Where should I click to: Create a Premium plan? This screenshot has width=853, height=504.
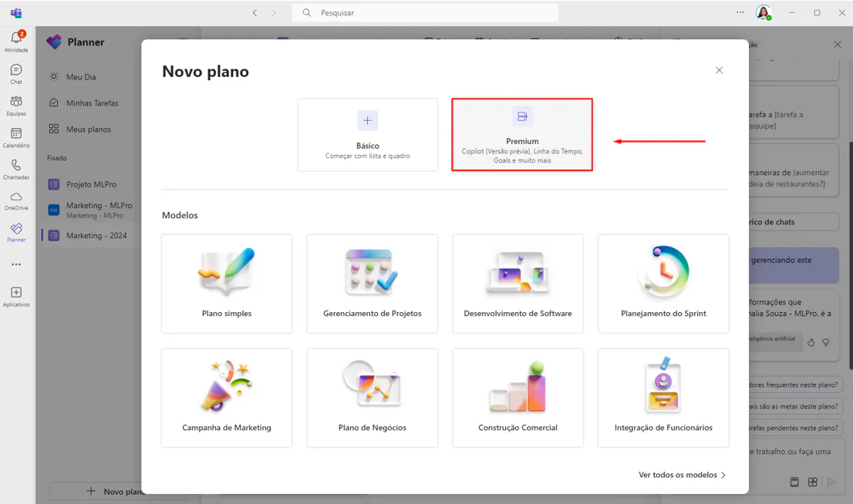click(x=522, y=135)
